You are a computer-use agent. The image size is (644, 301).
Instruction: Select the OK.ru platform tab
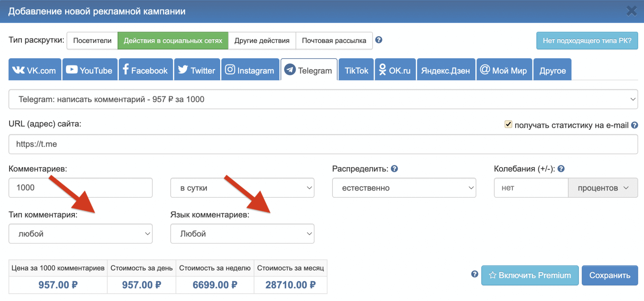[x=395, y=70]
